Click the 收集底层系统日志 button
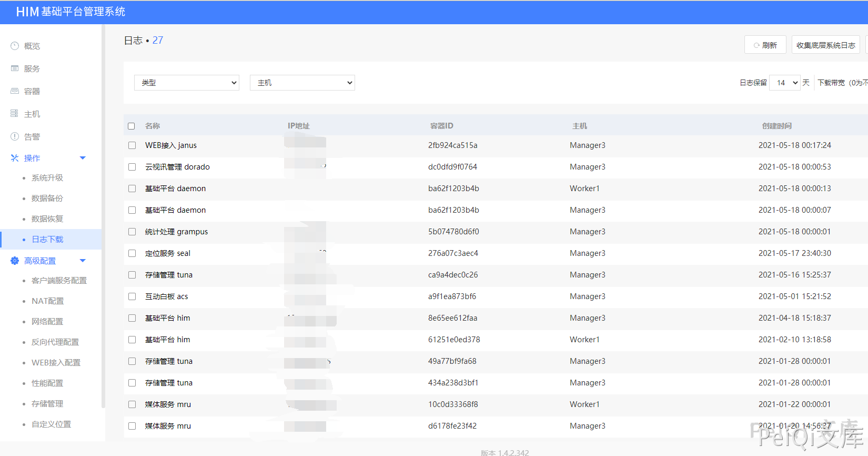 click(825, 45)
